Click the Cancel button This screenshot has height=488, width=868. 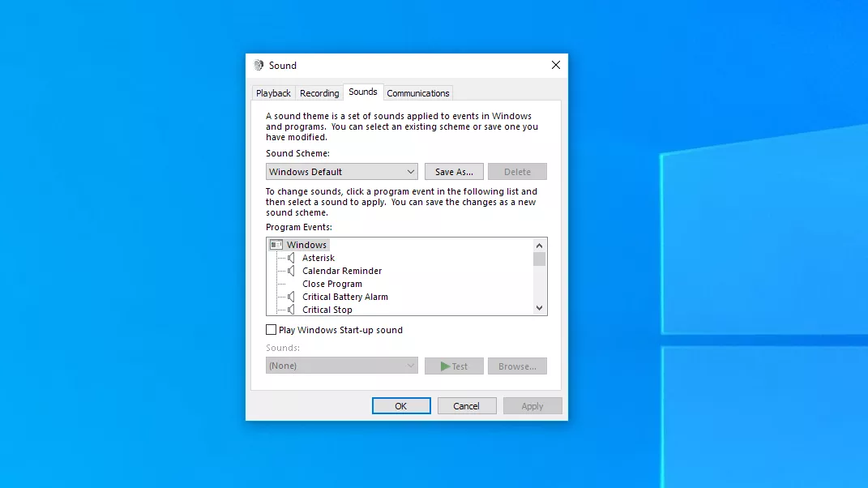click(x=467, y=406)
